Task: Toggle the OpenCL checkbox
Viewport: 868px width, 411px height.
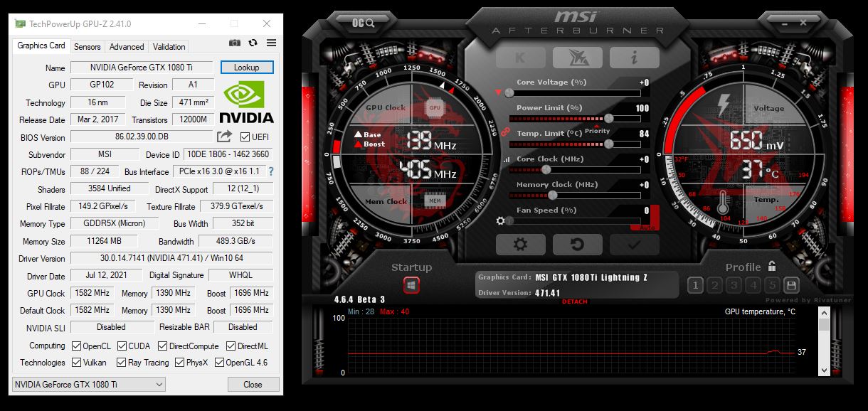Action: (x=77, y=346)
